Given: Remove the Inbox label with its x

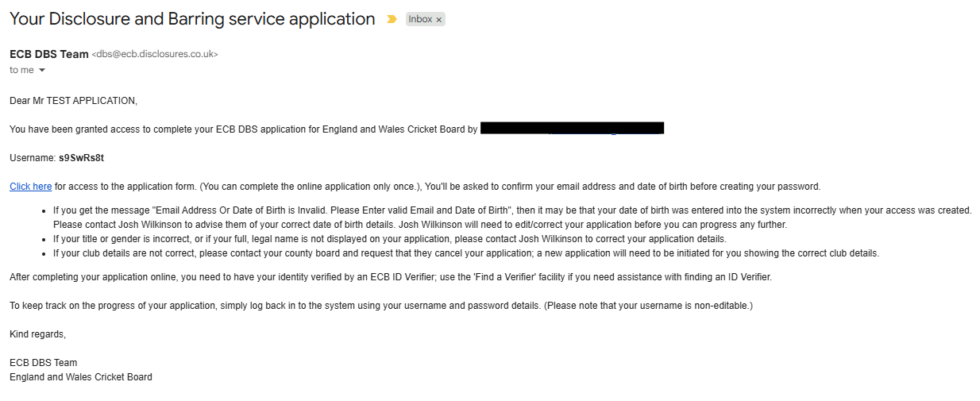Looking at the screenshot, I should click(x=438, y=20).
